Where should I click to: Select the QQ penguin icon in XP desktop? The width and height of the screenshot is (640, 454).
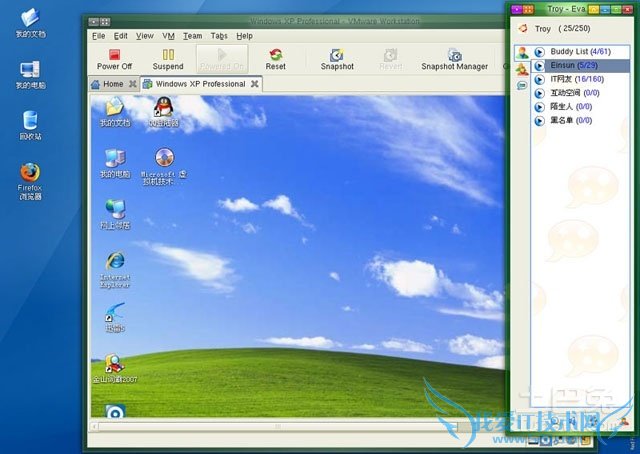[x=163, y=108]
